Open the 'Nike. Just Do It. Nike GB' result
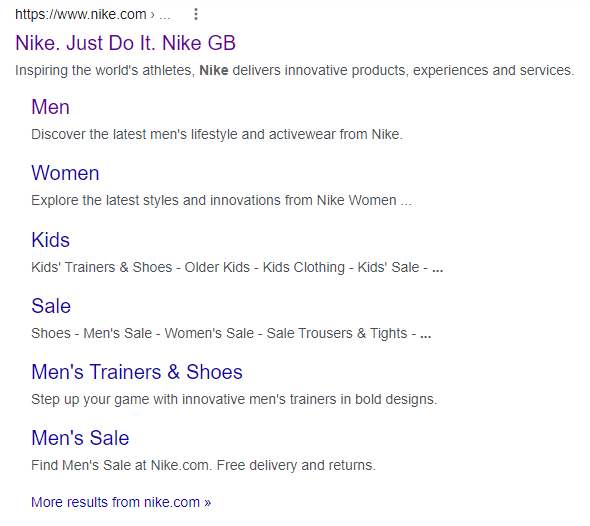This screenshot has width=590, height=526. pos(126,43)
